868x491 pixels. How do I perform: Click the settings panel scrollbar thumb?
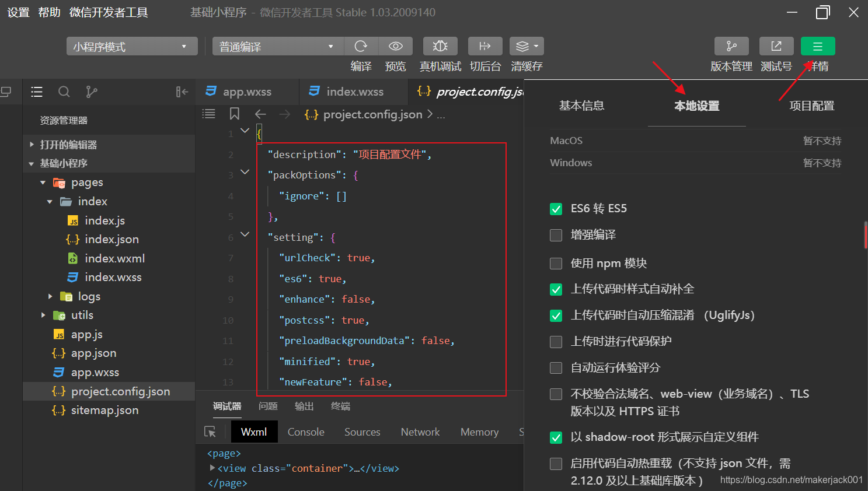click(866, 235)
